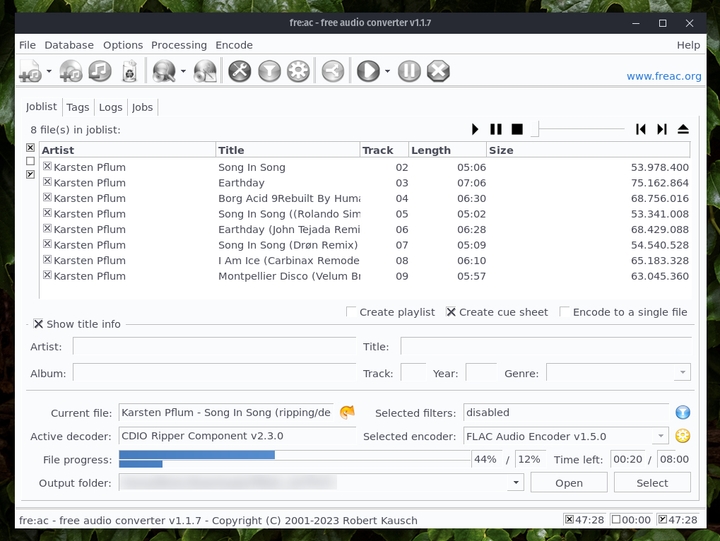
Task: Stop encoding with the toolbar X icon
Action: pyautogui.click(x=439, y=71)
